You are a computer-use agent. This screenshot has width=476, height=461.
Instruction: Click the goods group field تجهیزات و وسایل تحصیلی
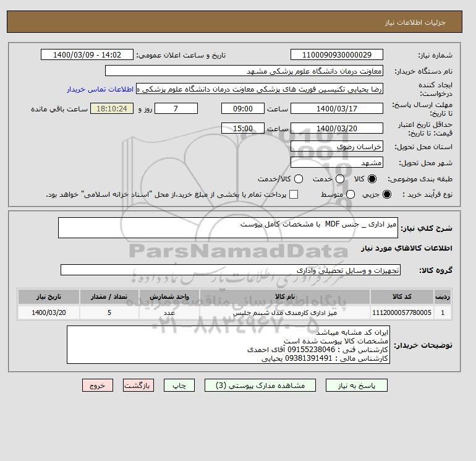(x=231, y=270)
